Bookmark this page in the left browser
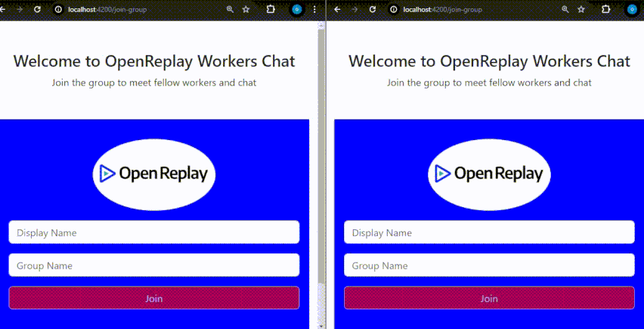This screenshot has width=644, height=329. (246, 9)
